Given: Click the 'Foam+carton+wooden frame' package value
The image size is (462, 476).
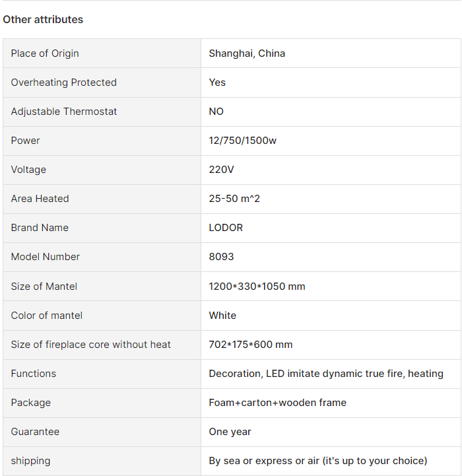Looking at the screenshot, I should (x=277, y=403).
